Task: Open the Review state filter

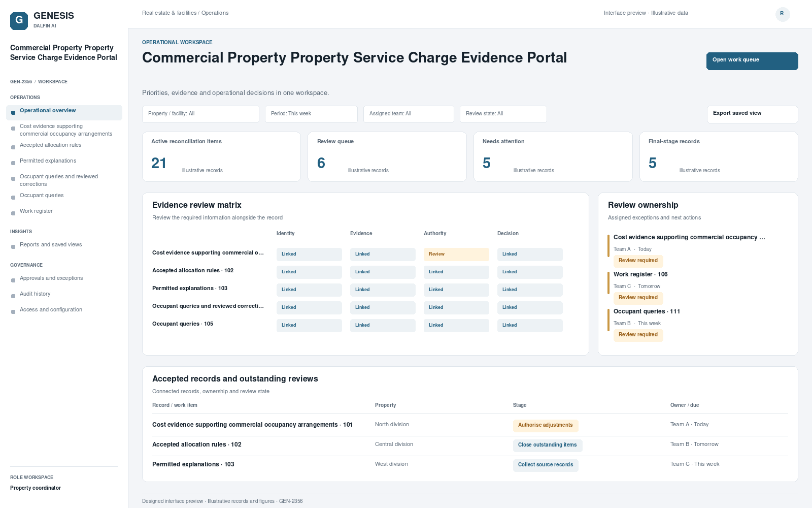Action: pyautogui.click(x=503, y=114)
